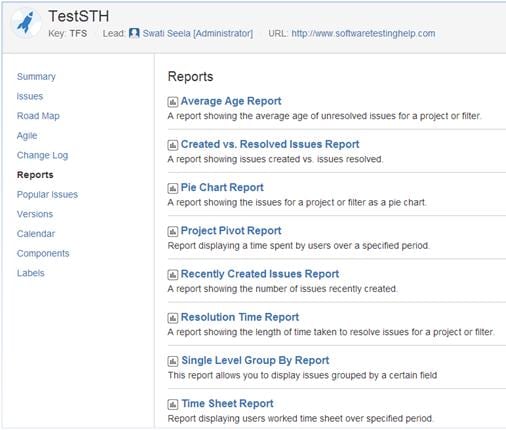This screenshot has width=506, height=430.
Task: Open the Average Age Report link
Action: coord(231,101)
